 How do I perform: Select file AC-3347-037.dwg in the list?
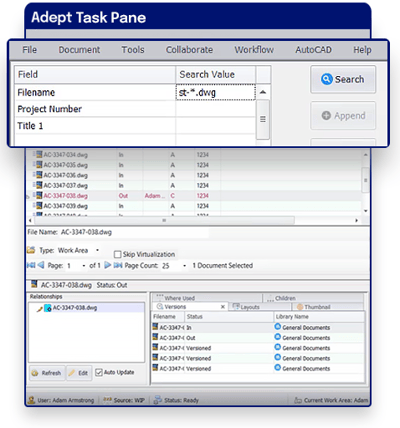point(66,185)
